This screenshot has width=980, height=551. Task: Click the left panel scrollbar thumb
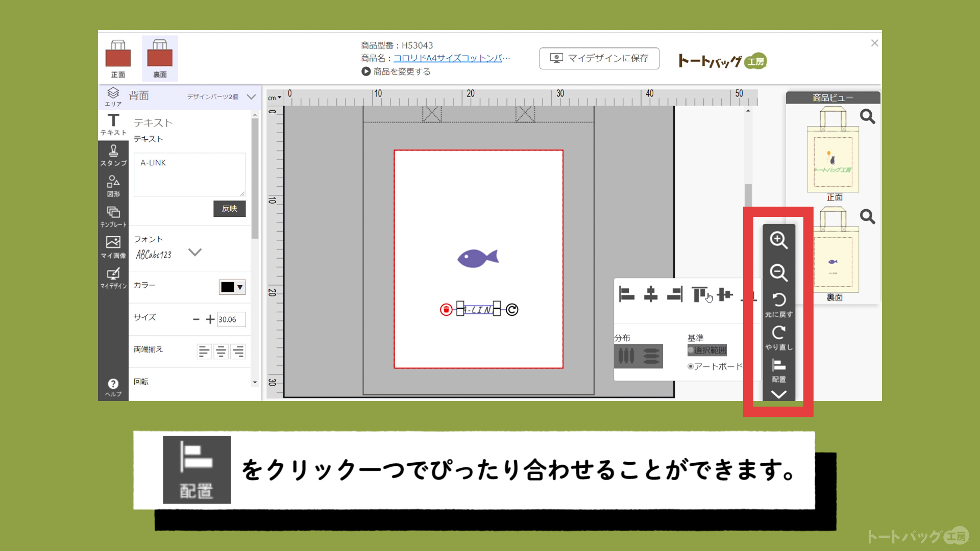255,179
